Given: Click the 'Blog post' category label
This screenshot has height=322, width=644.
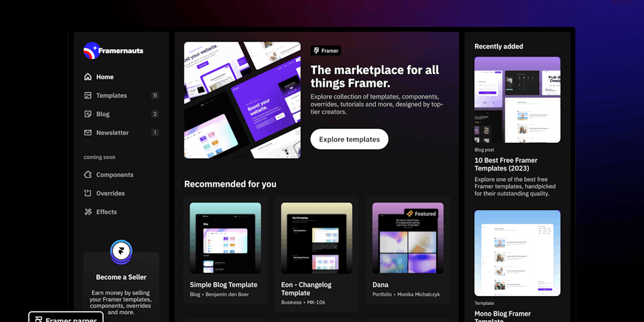Looking at the screenshot, I should [484, 150].
